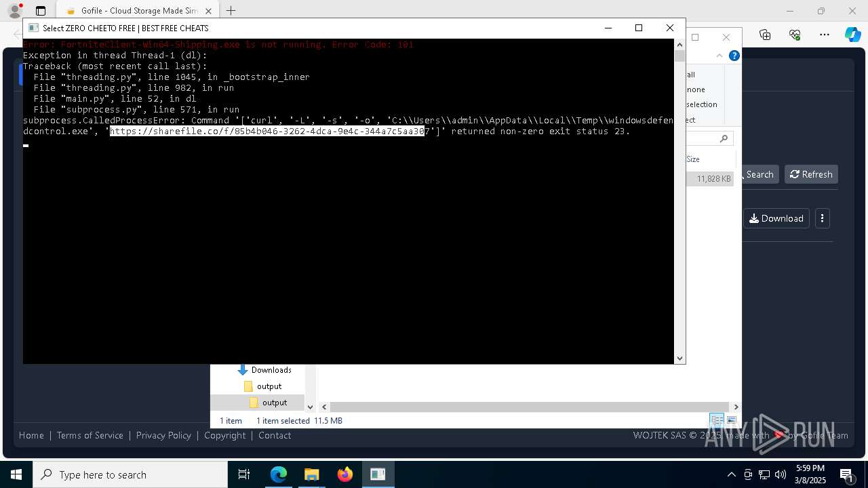Click highlighted sharefile.co URL in console
The image size is (868, 488).
[x=267, y=131]
